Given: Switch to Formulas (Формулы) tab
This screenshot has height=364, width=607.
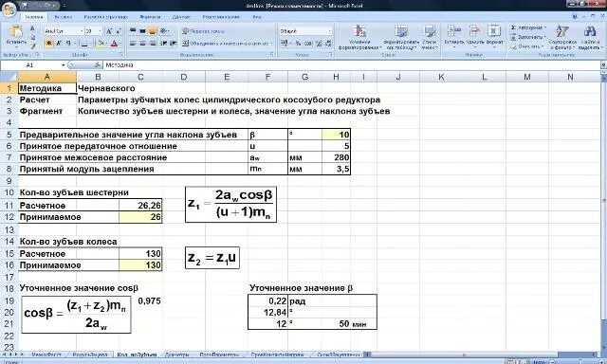Looking at the screenshot, I should click(150, 17).
